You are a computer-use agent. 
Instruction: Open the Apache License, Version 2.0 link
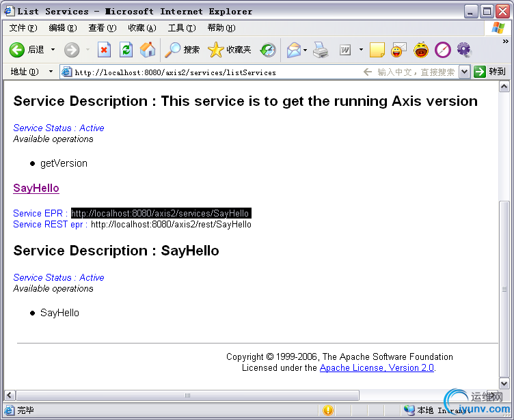click(377, 367)
